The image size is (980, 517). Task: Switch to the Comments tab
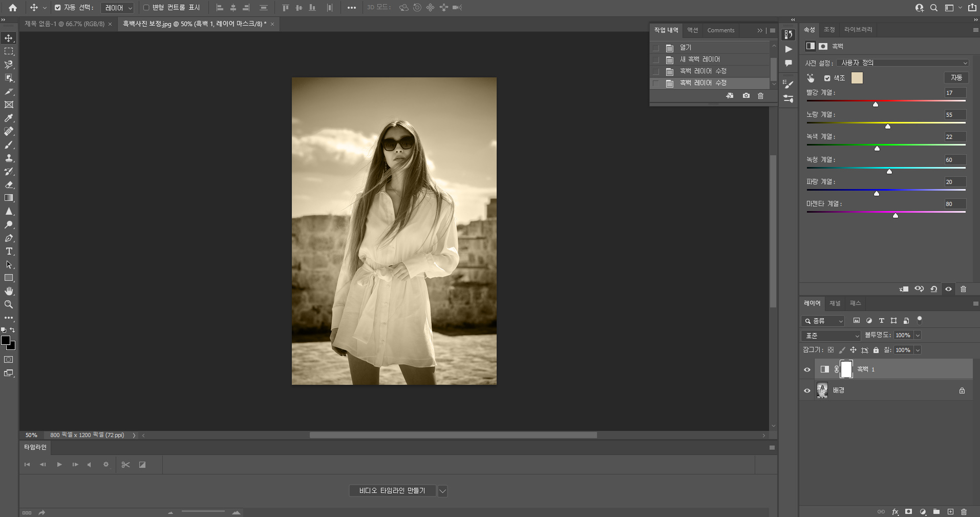pos(721,30)
